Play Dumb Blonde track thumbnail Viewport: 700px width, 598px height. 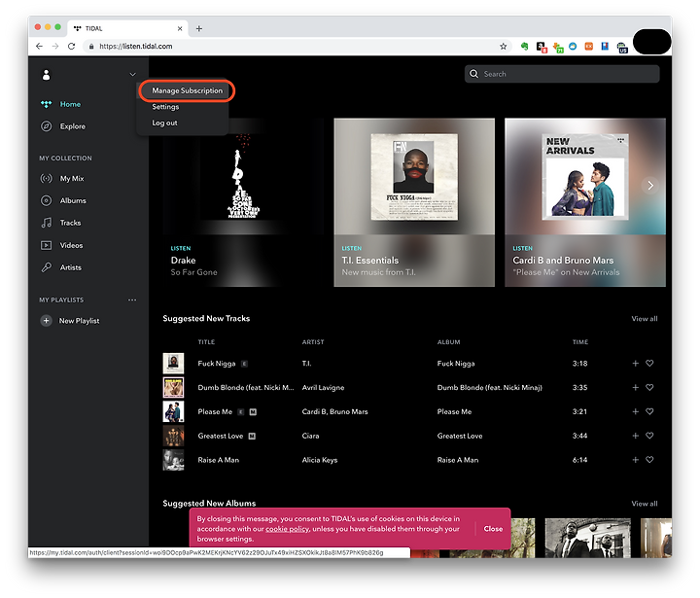click(x=173, y=388)
